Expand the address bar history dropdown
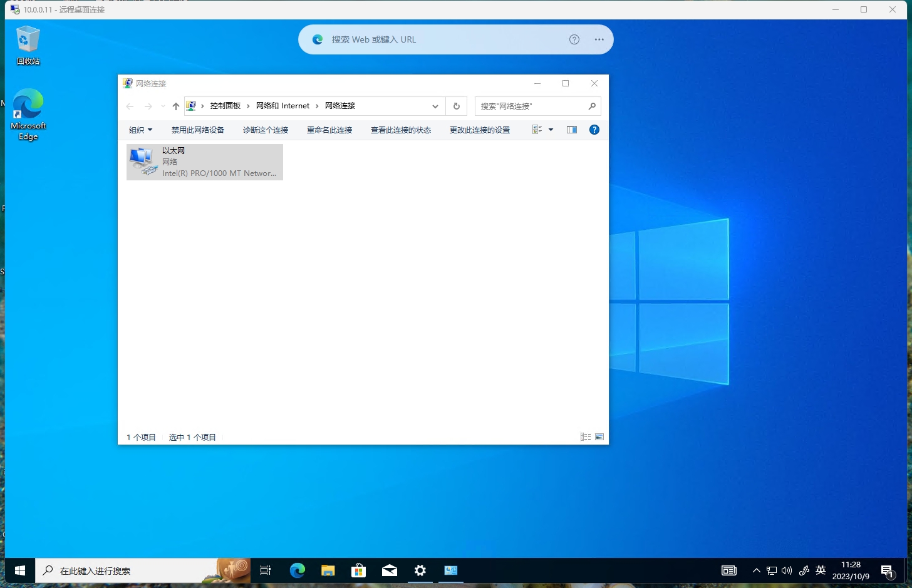 [435, 106]
